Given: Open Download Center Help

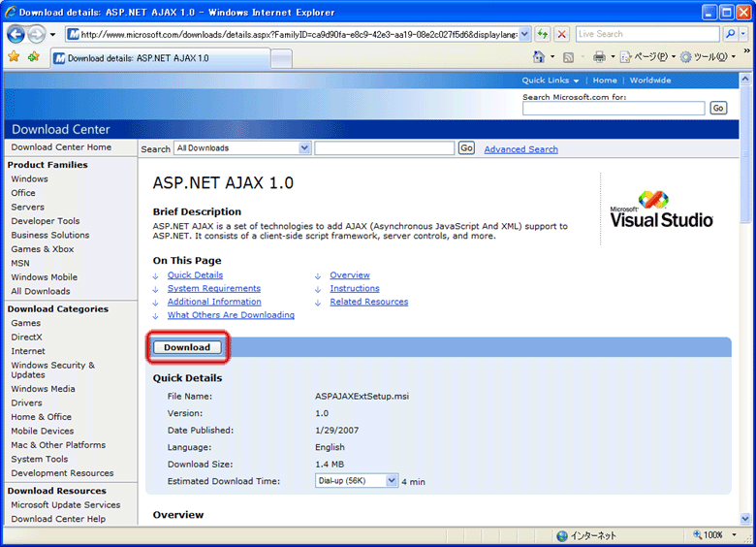Looking at the screenshot, I should [x=58, y=519].
